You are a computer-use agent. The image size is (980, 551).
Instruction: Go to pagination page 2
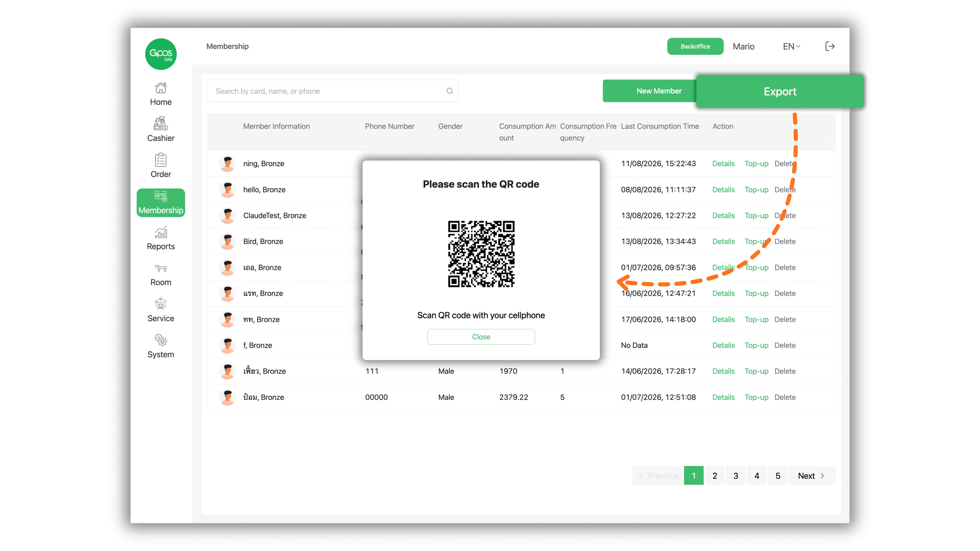(x=715, y=476)
